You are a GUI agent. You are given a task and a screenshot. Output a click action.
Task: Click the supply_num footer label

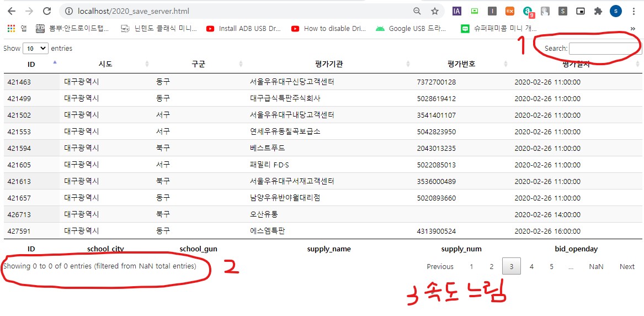point(461,249)
